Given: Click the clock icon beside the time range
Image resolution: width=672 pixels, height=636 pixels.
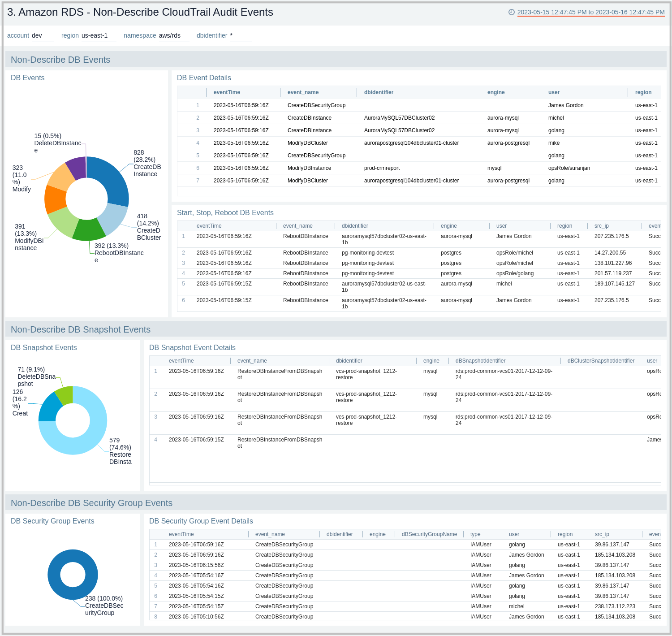Looking at the screenshot, I should (512, 13).
